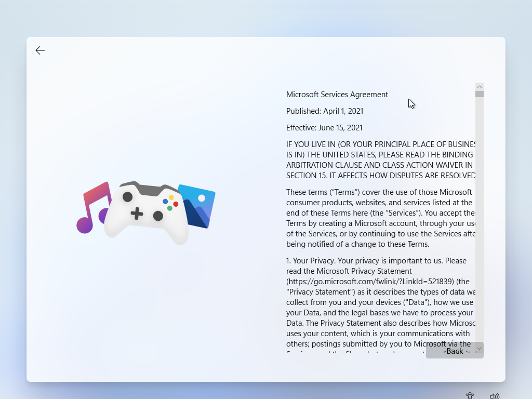532x399 pixels.
Task: Open the Accessibility menu icon
Action: click(x=470, y=396)
